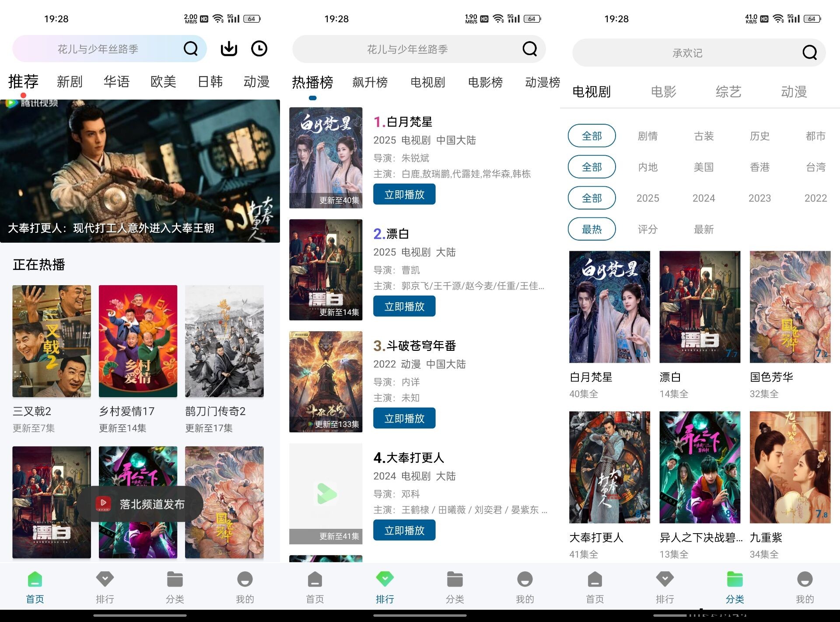Open 异人之下决战碧游村 poster in category grid

[700, 467]
